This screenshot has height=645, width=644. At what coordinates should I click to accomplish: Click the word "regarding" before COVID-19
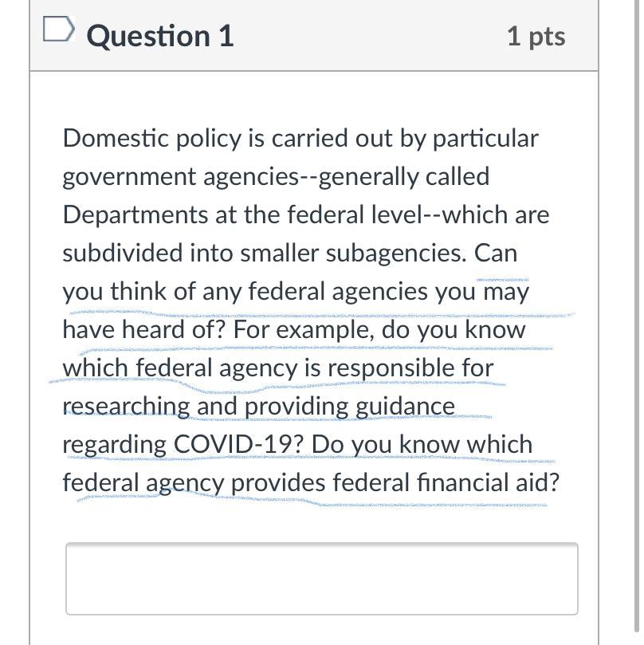point(114,445)
